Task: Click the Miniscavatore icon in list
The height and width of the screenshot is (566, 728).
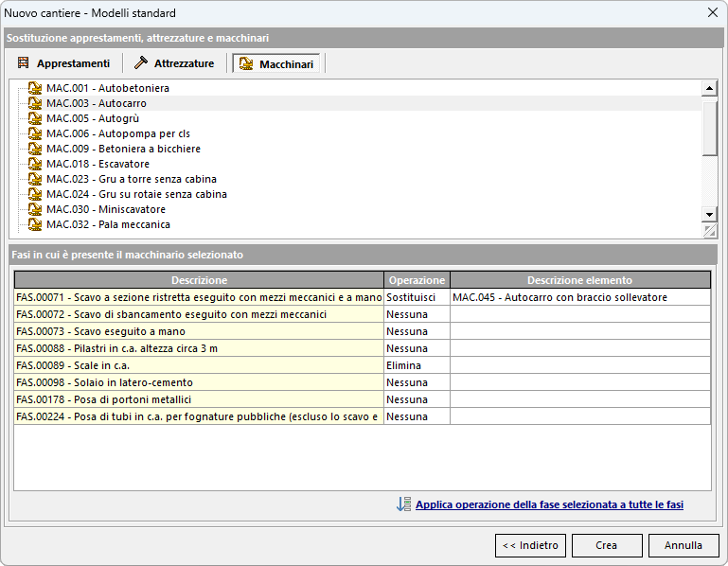Action: (x=35, y=209)
